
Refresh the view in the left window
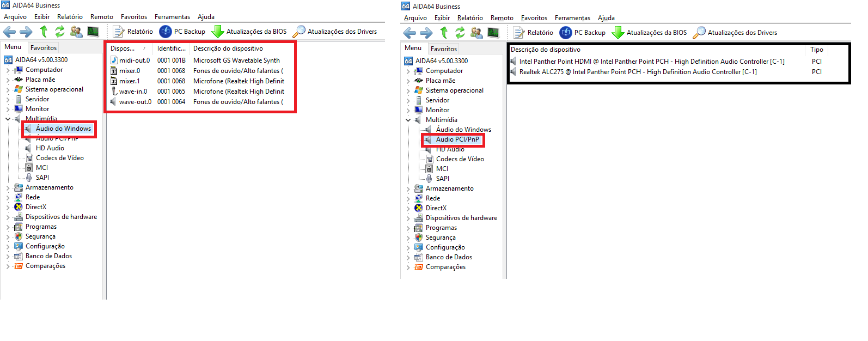(60, 32)
